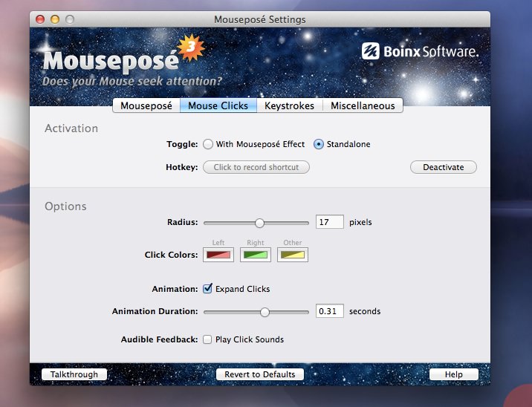Adjust the Radius slider knob

pos(259,223)
